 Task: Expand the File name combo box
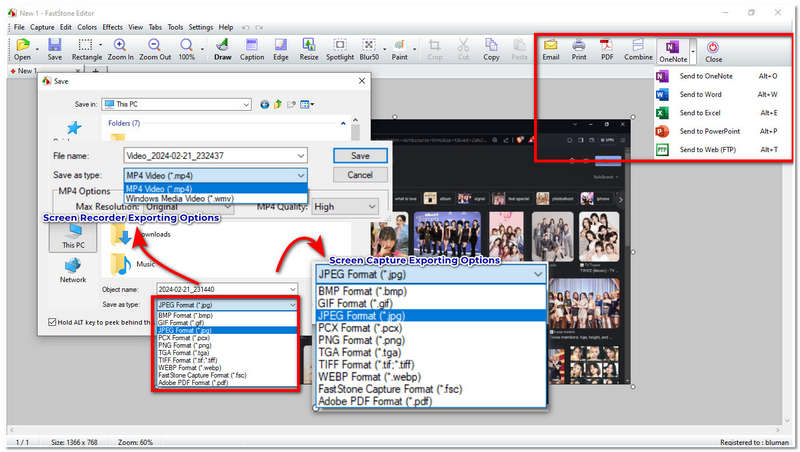(x=300, y=156)
